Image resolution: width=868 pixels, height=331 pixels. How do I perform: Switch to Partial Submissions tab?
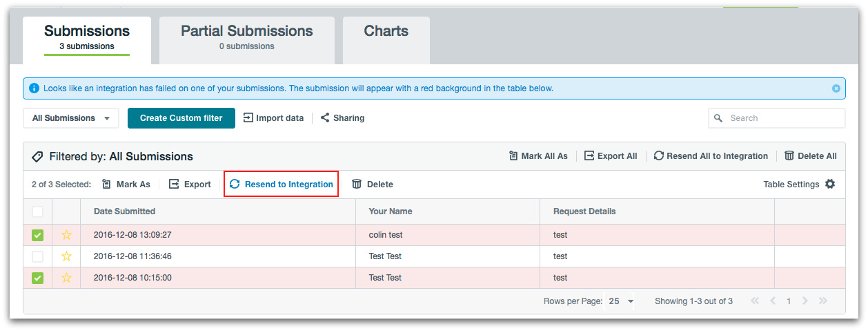[246, 37]
